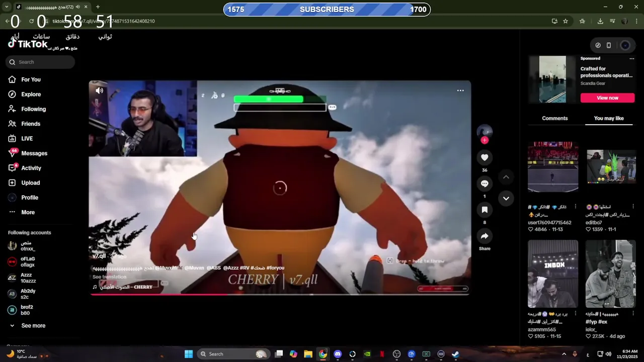Expand See more following accounts
Image resolution: width=644 pixels, height=362 pixels.
point(33,326)
